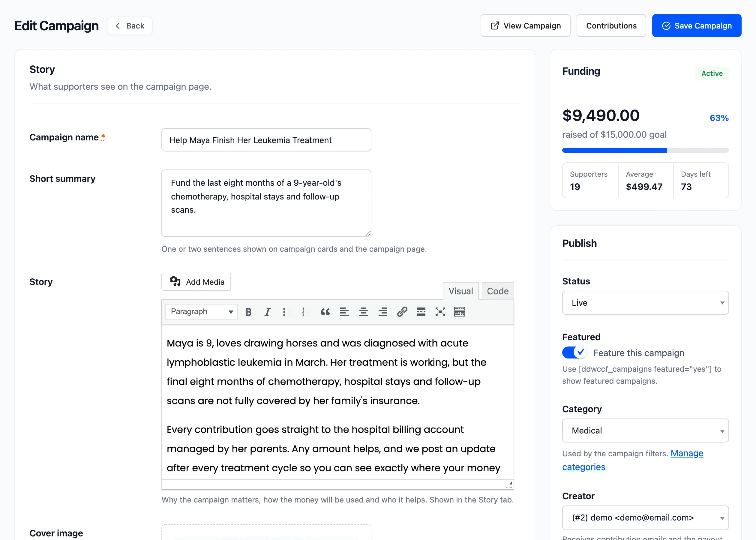
Task: Open the Contributions page
Action: tap(611, 25)
